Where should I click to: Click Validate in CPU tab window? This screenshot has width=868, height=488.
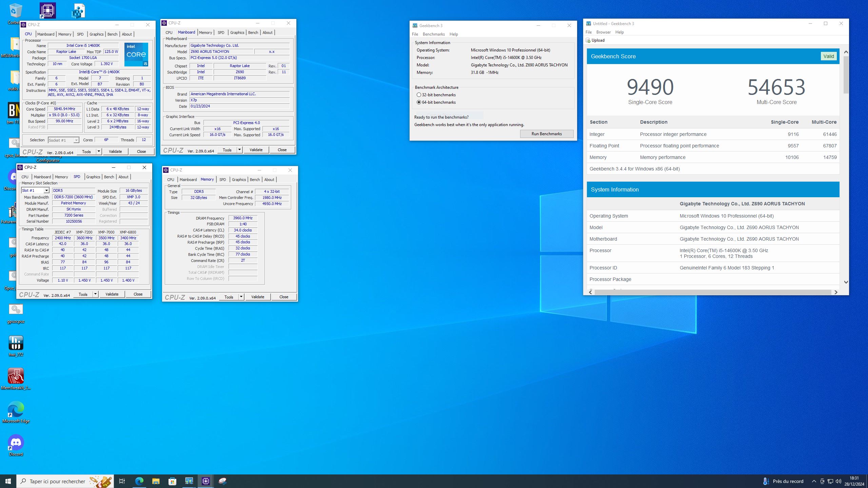(115, 151)
